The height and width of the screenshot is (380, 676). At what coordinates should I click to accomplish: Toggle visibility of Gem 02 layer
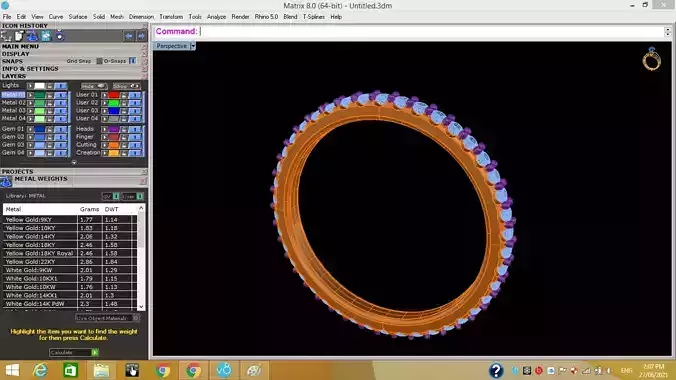[x=61, y=137]
